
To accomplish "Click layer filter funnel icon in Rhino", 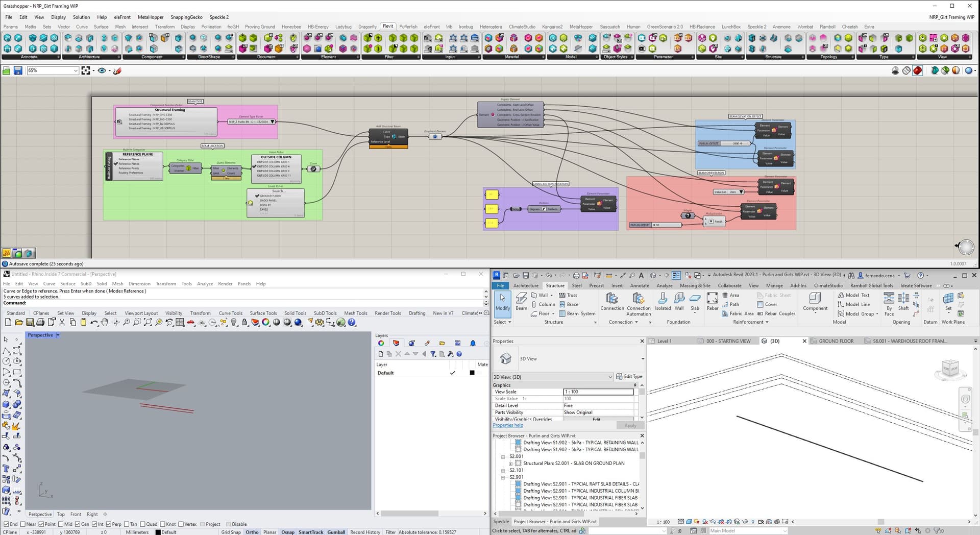I will [x=433, y=354].
